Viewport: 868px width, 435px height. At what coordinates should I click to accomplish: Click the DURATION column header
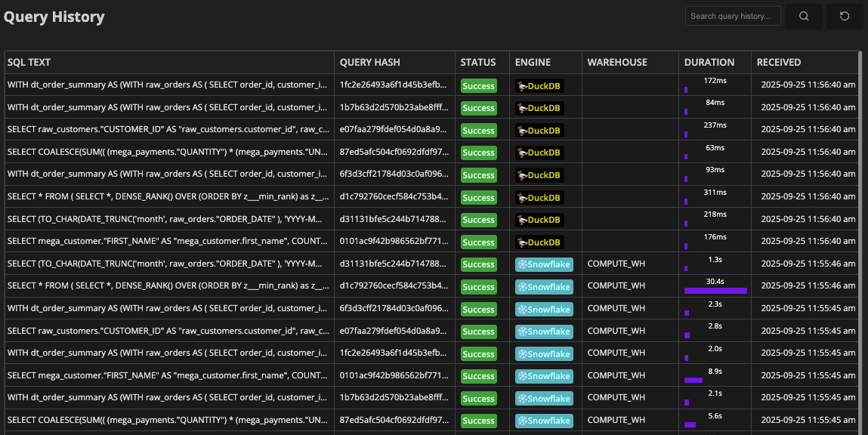pos(709,63)
